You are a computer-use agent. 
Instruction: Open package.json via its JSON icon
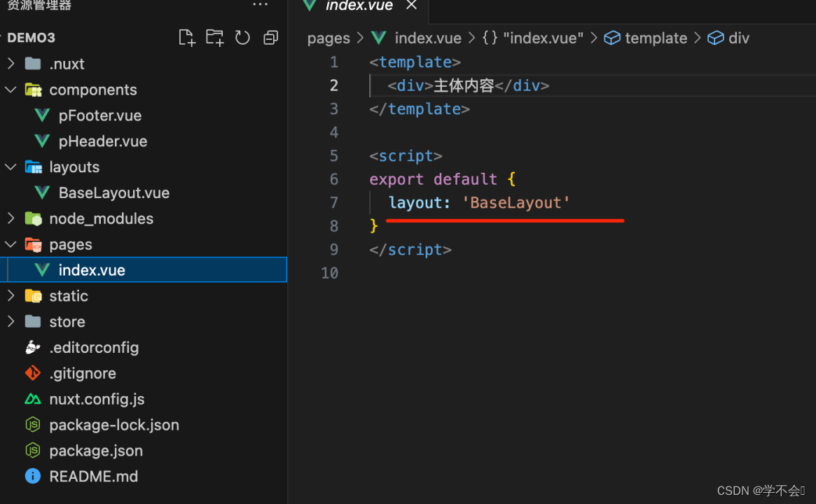[32, 451]
